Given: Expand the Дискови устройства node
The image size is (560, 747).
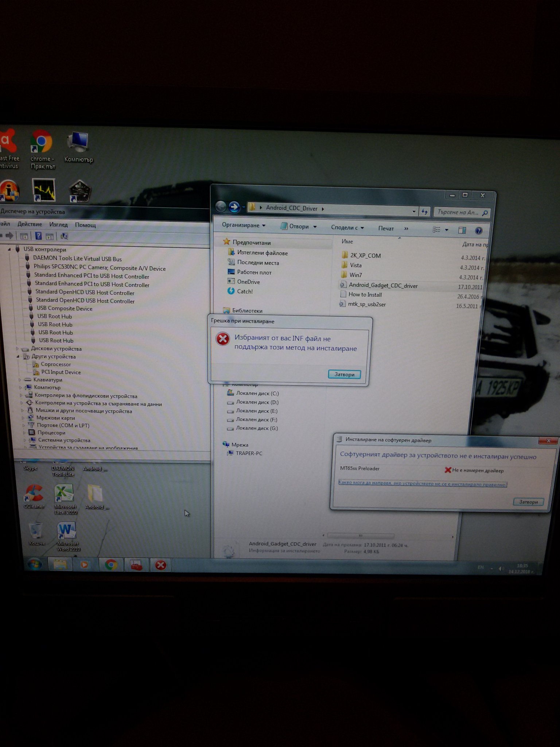Looking at the screenshot, I should pos(17,349).
